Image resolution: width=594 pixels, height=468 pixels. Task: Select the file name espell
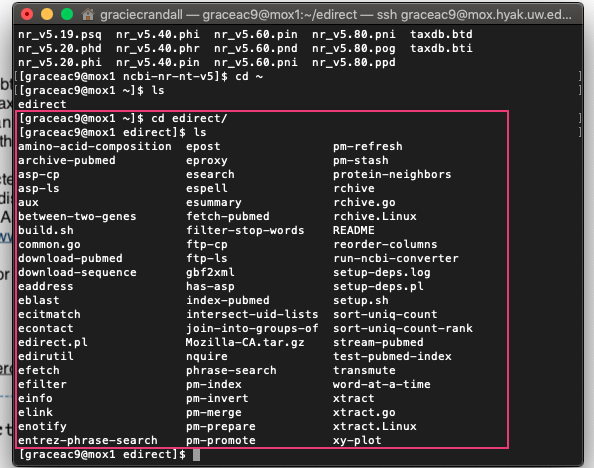click(207, 188)
